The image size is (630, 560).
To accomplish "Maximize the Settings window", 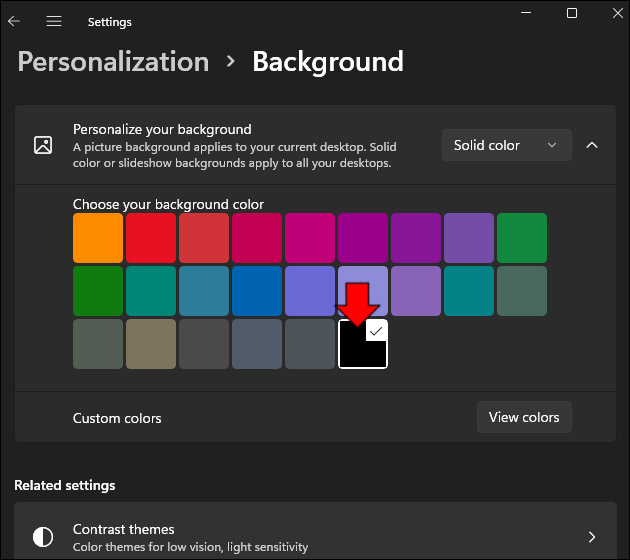I will click(572, 13).
